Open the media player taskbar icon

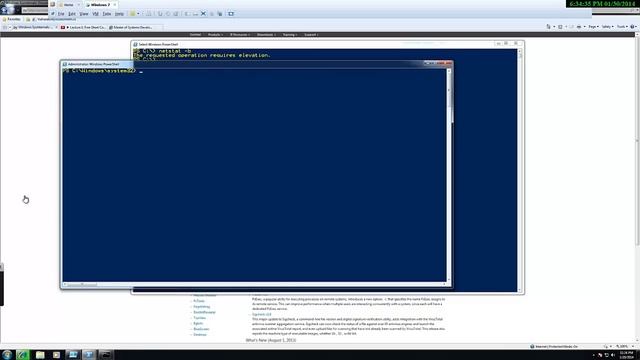56,355
